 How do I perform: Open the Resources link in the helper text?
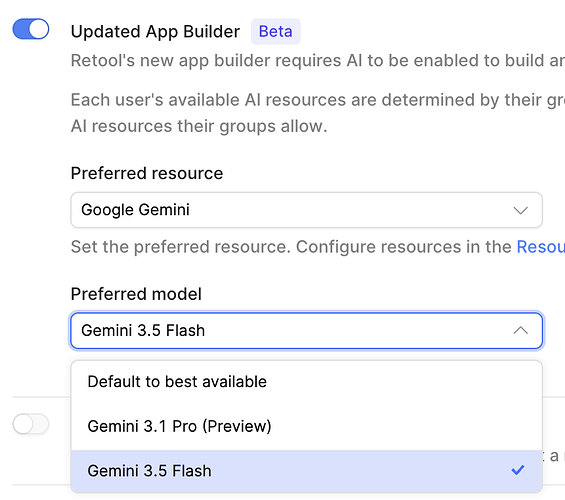click(x=540, y=247)
